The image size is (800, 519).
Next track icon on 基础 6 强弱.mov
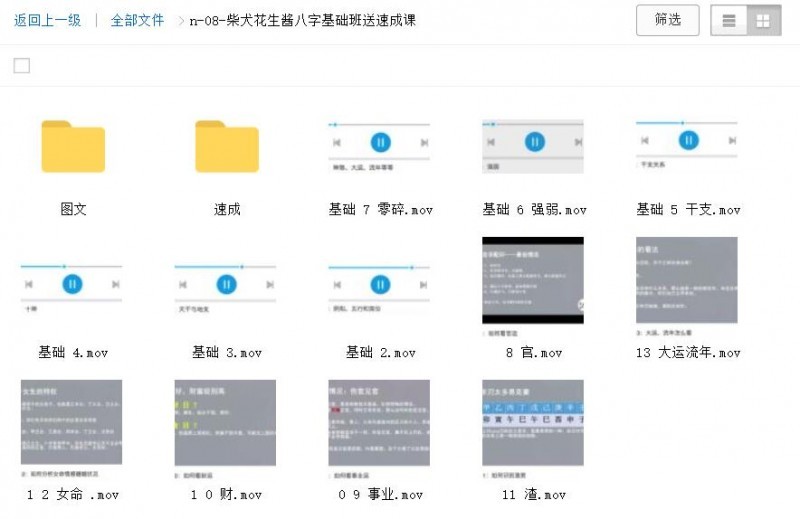(579, 142)
